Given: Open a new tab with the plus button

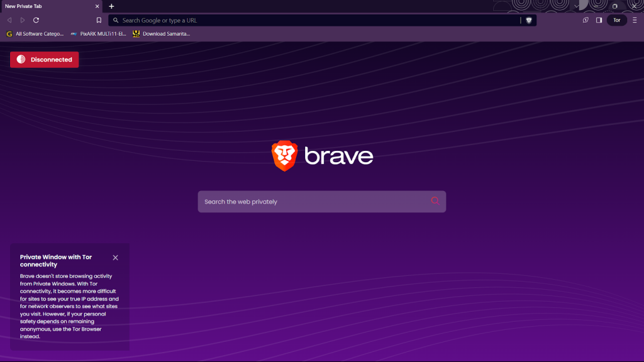Looking at the screenshot, I should (x=111, y=6).
